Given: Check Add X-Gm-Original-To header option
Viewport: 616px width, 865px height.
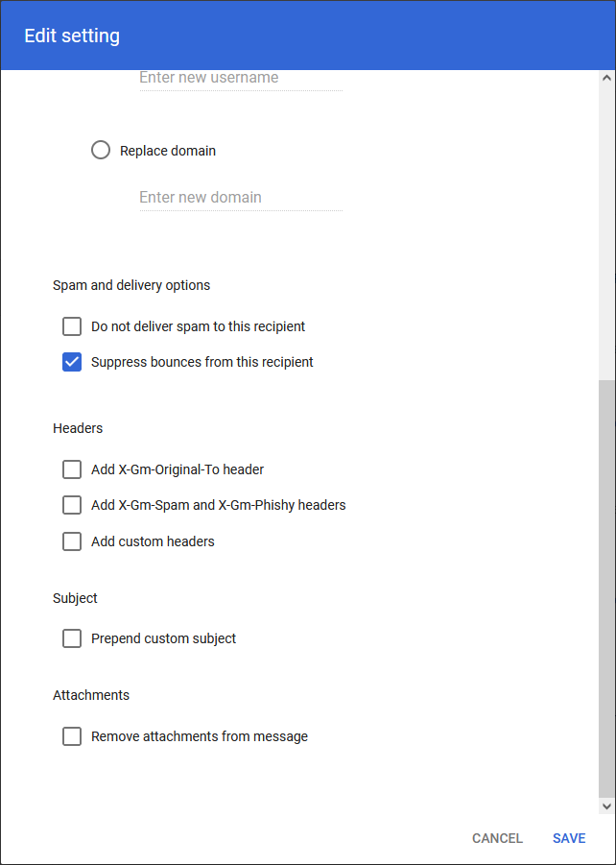Looking at the screenshot, I should click(x=72, y=469).
